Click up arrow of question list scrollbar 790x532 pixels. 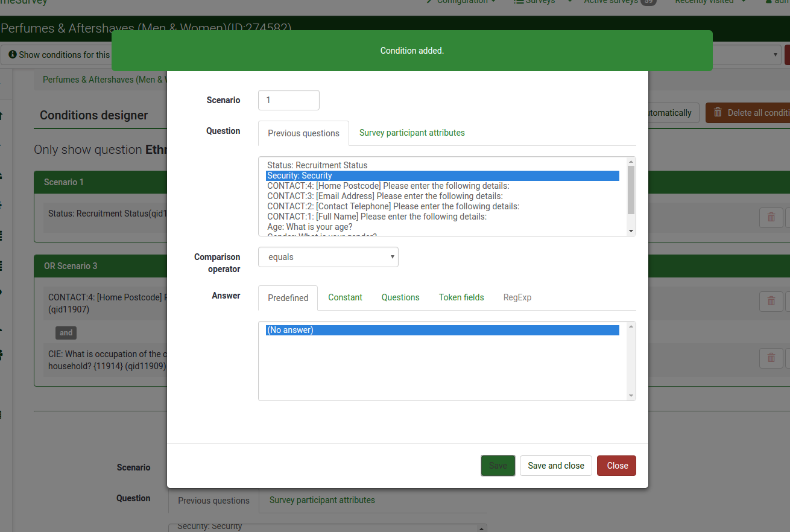click(631, 162)
